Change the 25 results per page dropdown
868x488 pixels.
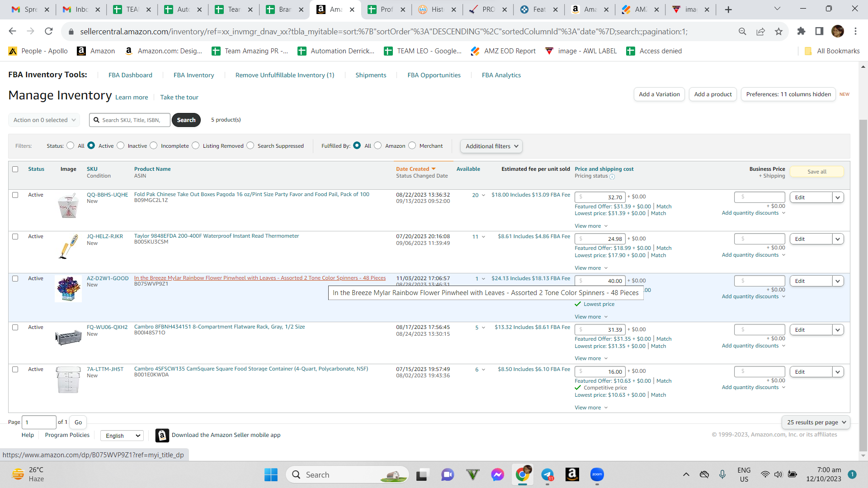click(x=816, y=422)
